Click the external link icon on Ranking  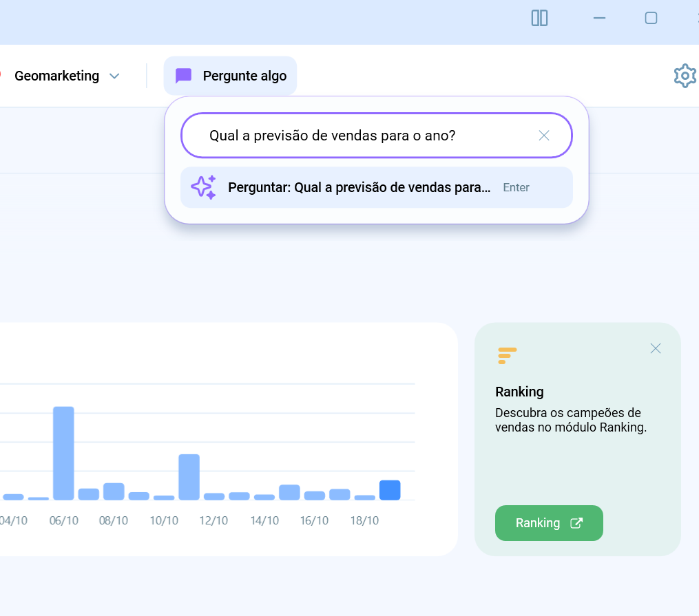pos(576,523)
